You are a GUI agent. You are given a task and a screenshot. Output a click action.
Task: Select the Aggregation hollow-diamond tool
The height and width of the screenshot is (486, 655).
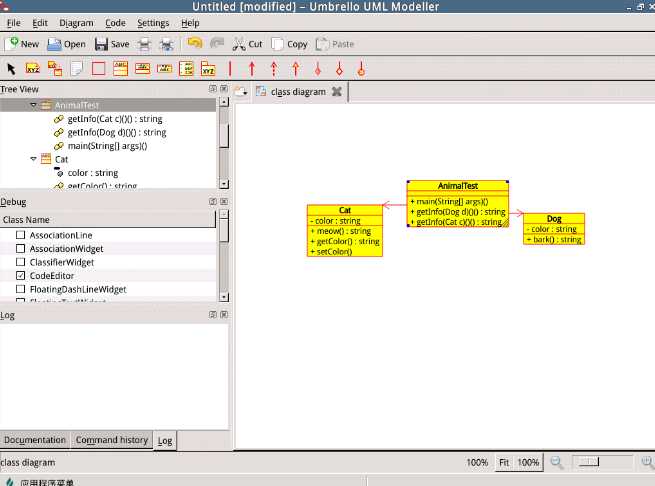339,69
